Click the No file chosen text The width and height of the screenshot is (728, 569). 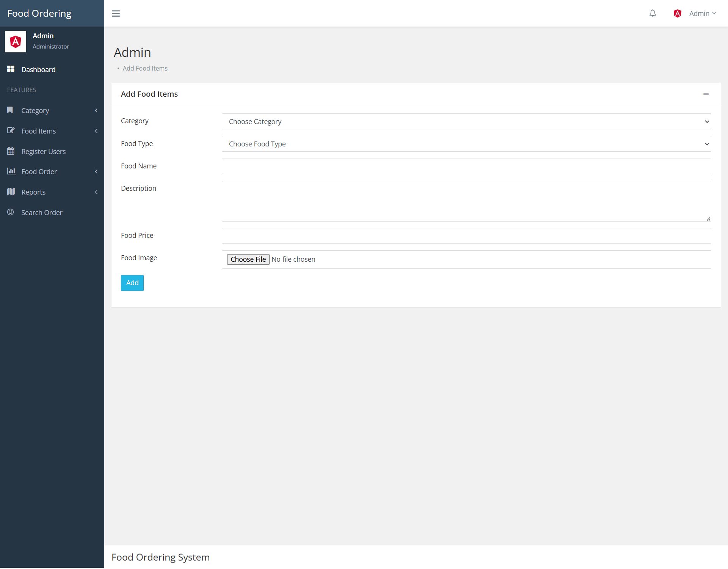tap(293, 259)
